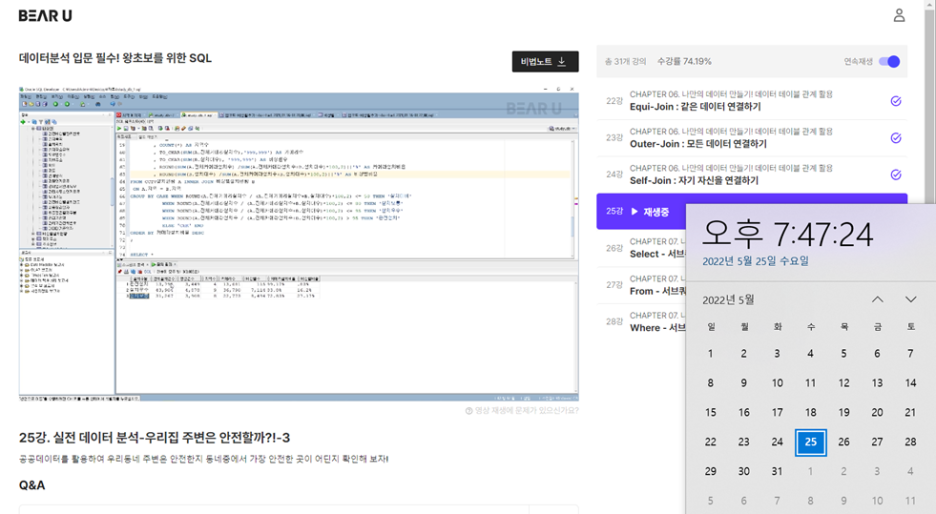
Task: Open lecture 27 starting with From
Action: click(641, 285)
